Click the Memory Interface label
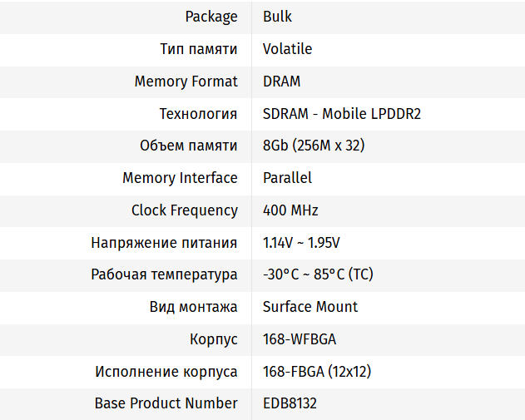525x420 pixels. pyautogui.click(x=180, y=178)
